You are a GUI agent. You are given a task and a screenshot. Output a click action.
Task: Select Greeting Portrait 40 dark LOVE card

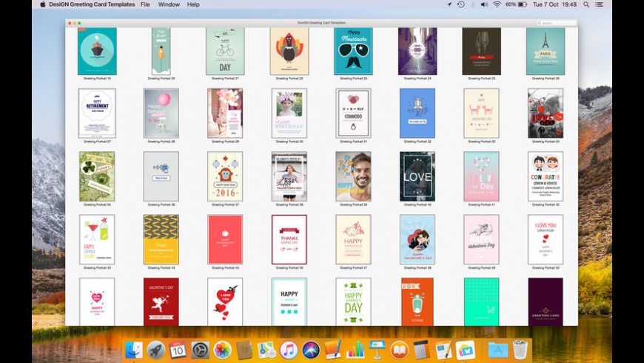click(417, 176)
